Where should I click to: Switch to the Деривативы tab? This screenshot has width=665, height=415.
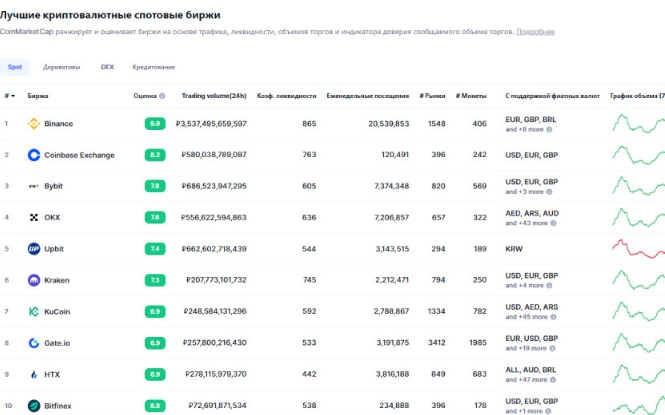(x=61, y=67)
